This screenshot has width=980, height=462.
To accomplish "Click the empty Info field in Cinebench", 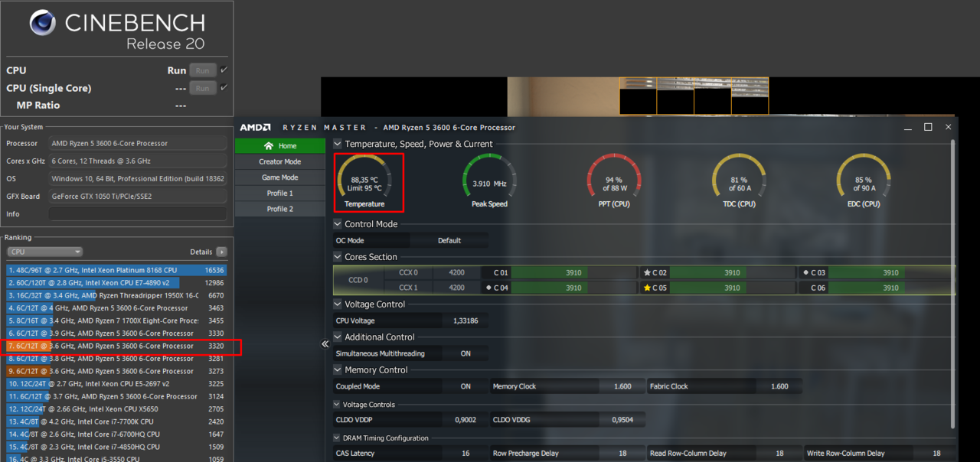I will pos(138,214).
